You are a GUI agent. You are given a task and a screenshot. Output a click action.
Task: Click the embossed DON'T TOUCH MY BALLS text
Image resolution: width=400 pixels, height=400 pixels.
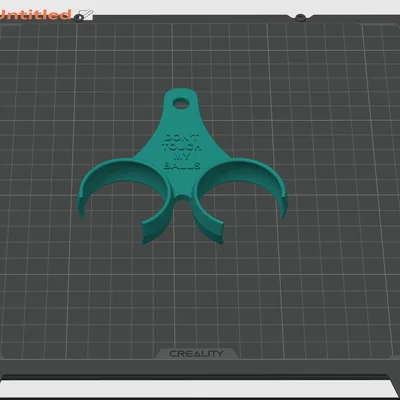click(x=182, y=152)
